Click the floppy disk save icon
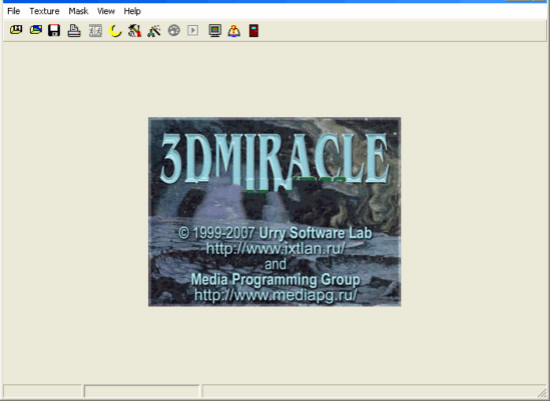The width and height of the screenshot is (550, 401). click(x=54, y=31)
